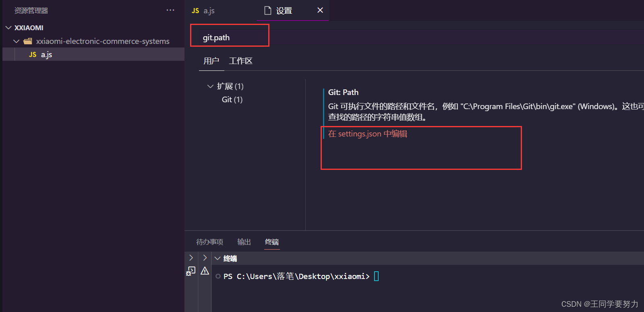Switch to the 终端 panel tab
The width and height of the screenshot is (644, 312).
click(x=272, y=242)
